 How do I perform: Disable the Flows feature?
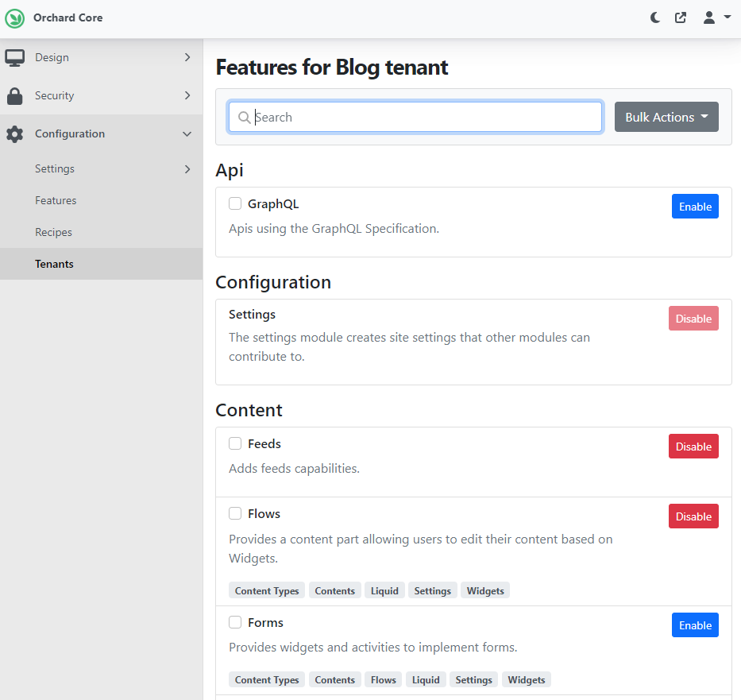(693, 516)
